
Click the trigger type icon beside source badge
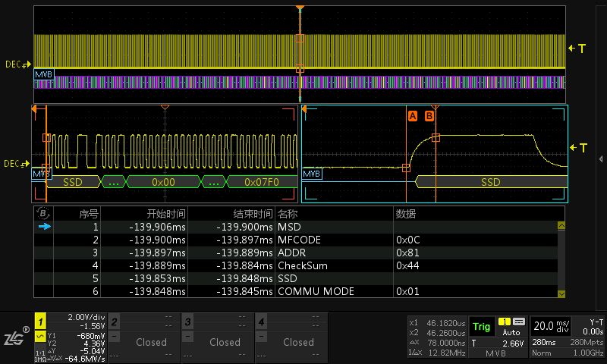(519, 322)
